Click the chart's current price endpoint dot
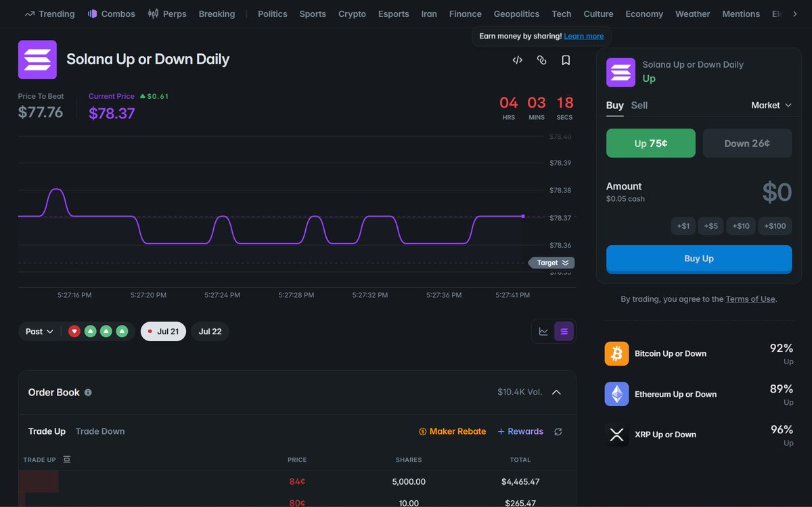812x507 pixels. click(x=523, y=216)
